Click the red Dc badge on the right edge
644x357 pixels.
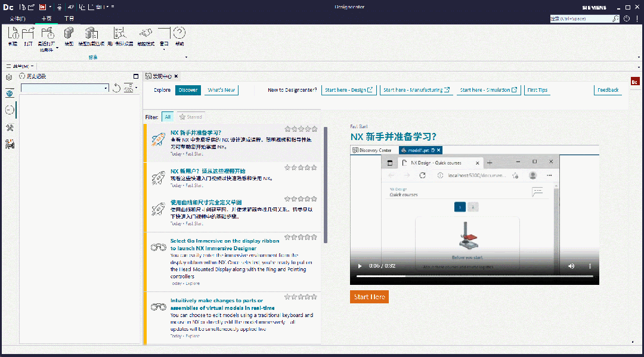(634, 82)
